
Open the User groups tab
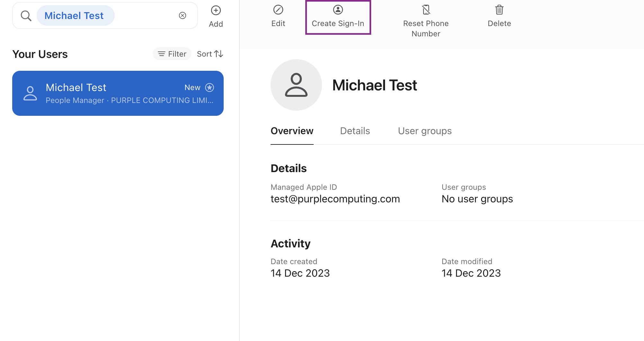coord(425,131)
